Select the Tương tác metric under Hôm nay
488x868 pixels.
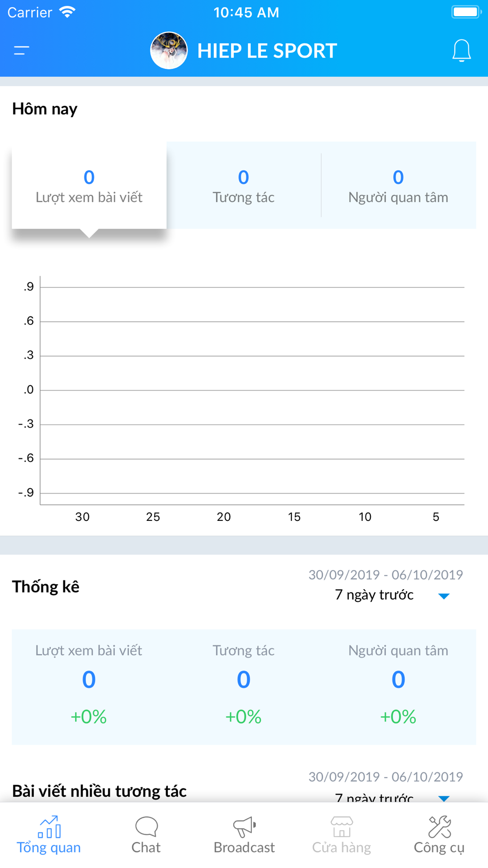[x=244, y=186]
